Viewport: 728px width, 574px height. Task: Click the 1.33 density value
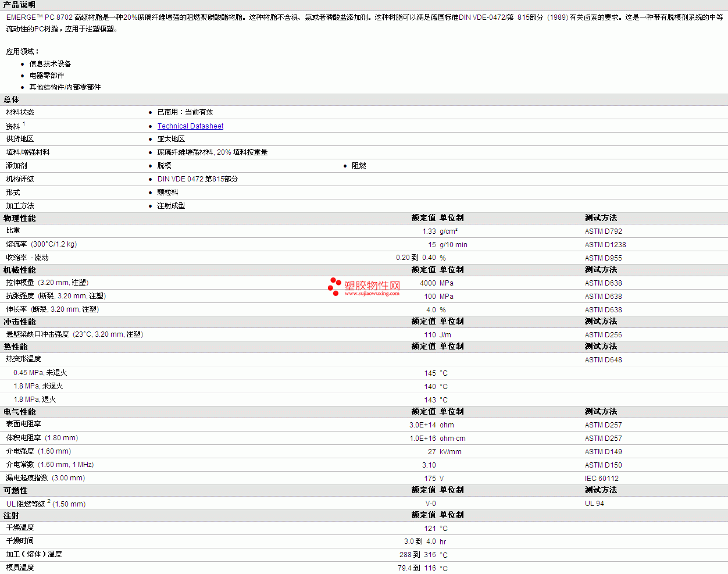point(429,231)
